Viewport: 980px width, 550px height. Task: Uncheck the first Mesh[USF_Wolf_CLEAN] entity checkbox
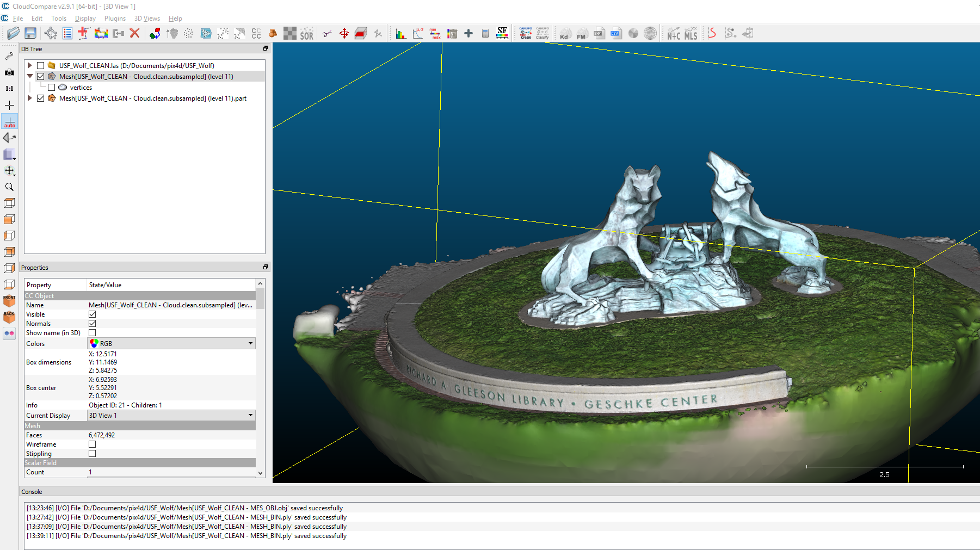tap(40, 76)
